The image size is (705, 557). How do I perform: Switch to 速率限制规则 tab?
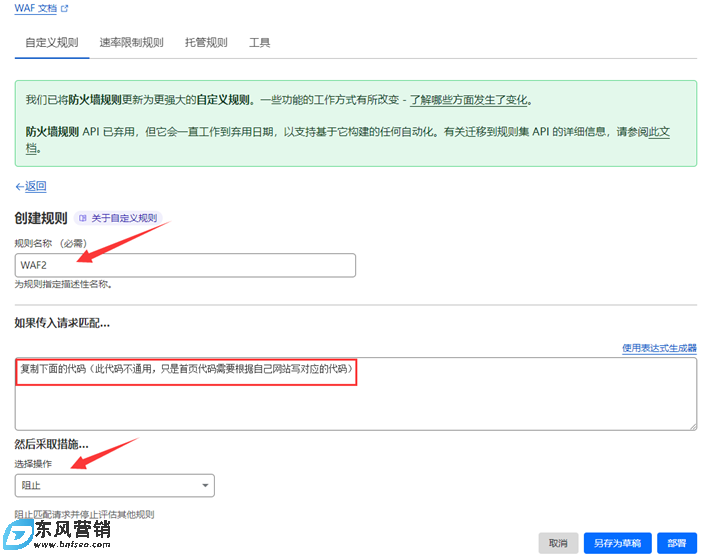(131, 43)
